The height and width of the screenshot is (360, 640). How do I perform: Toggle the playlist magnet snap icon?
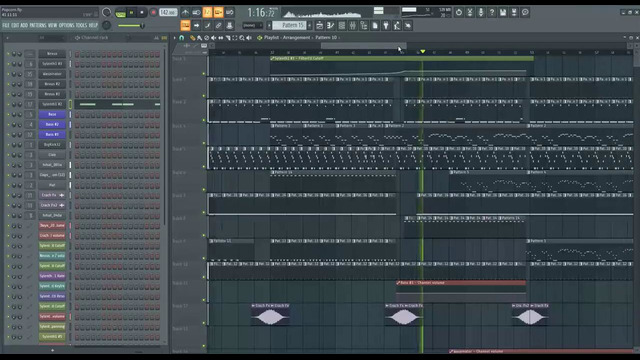tap(182, 38)
